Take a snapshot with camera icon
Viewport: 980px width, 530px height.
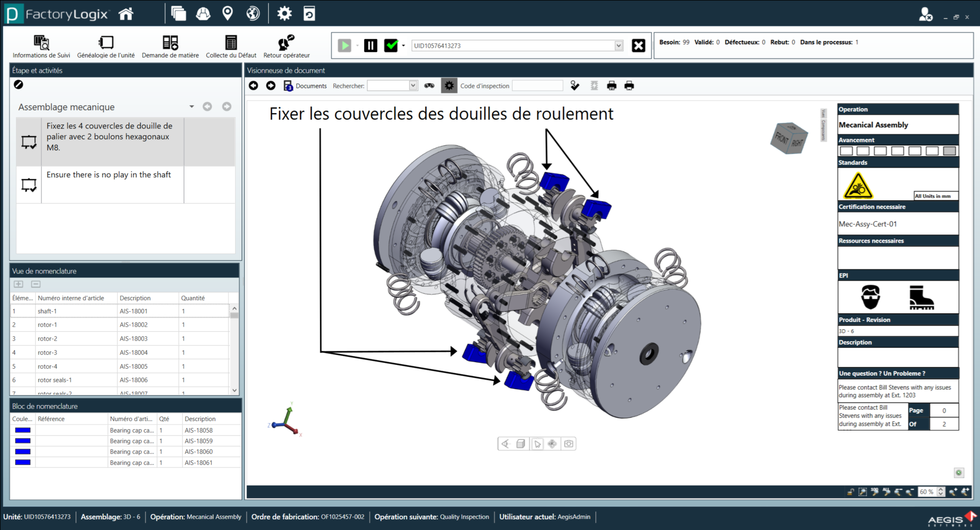click(x=568, y=443)
